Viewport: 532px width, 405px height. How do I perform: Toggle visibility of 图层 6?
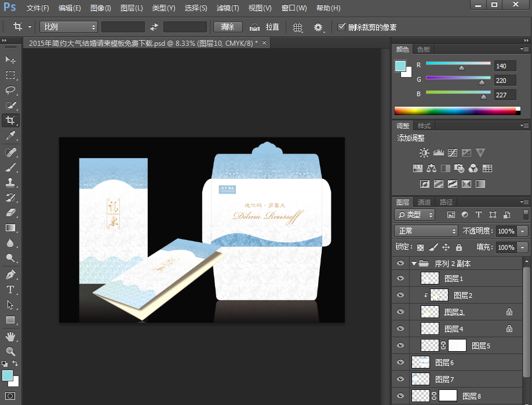pyautogui.click(x=400, y=363)
